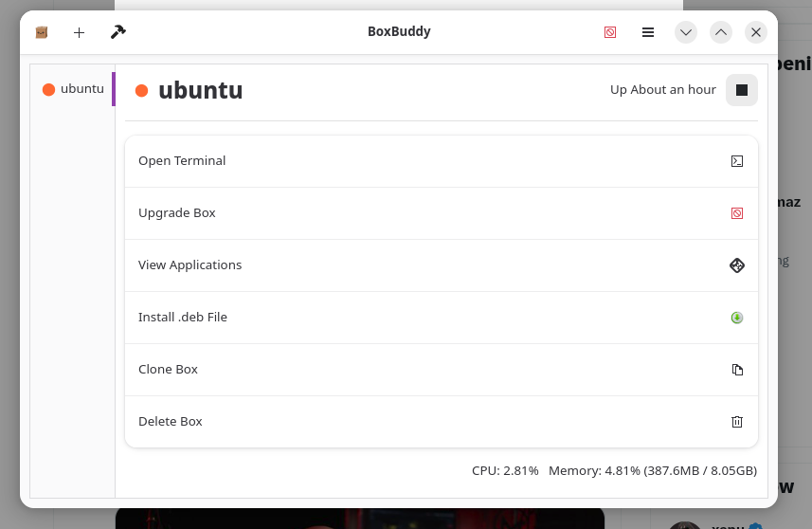Image resolution: width=812 pixels, height=529 pixels.
Task: Minimize the BoxBuddy window
Action: coord(686,32)
